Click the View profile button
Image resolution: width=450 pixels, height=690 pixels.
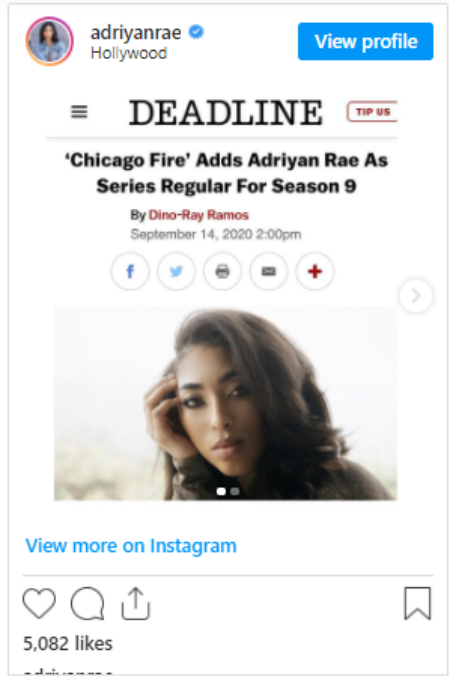coord(366,41)
